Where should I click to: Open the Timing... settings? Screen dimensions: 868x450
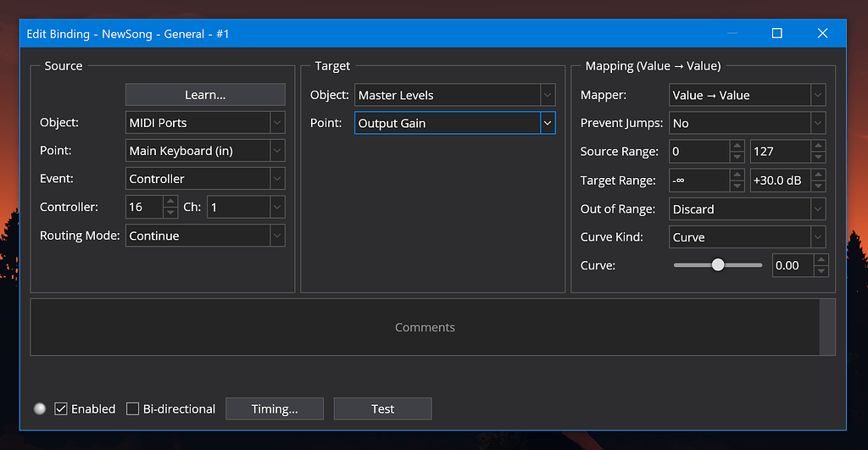275,409
